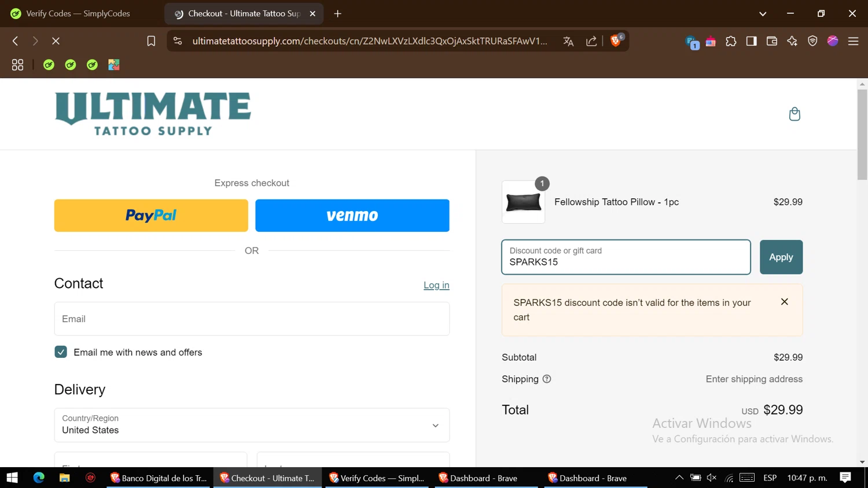Expand the Country/Region dropdown
868x488 pixels.
pyautogui.click(x=252, y=425)
